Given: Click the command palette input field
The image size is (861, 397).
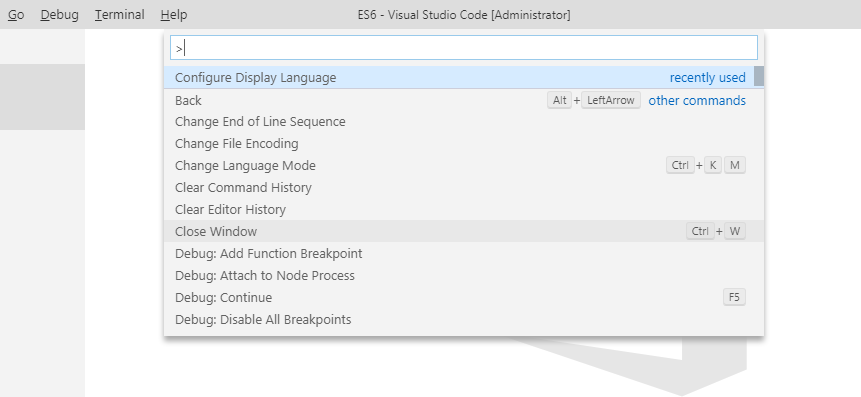Looking at the screenshot, I should [x=463, y=48].
